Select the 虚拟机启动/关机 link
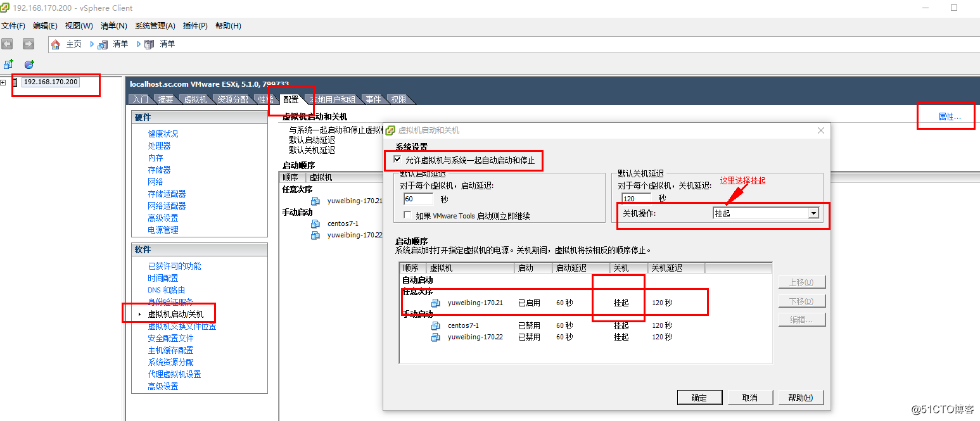This screenshot has height=421, width=980. pyautogui.click(x=175, y=314)
